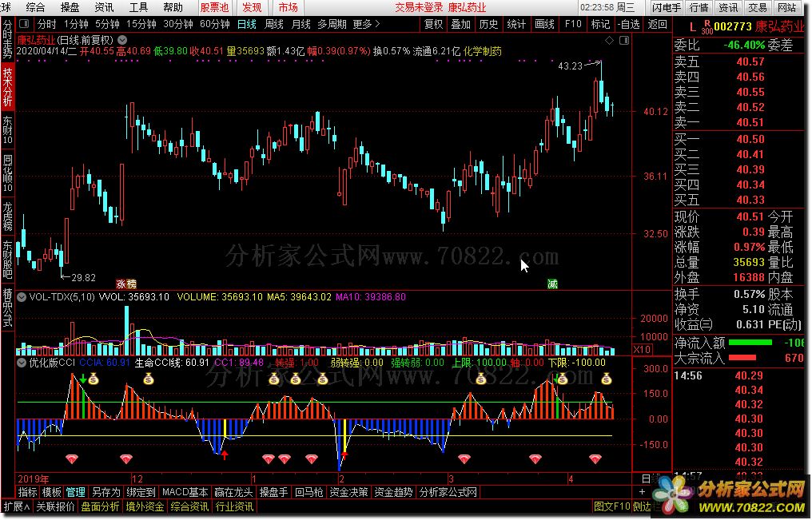Image resolution: width=812 pixels, height=520 pixels.
Task: Click the 网站 button at top right
Action: tap(786, 7)
